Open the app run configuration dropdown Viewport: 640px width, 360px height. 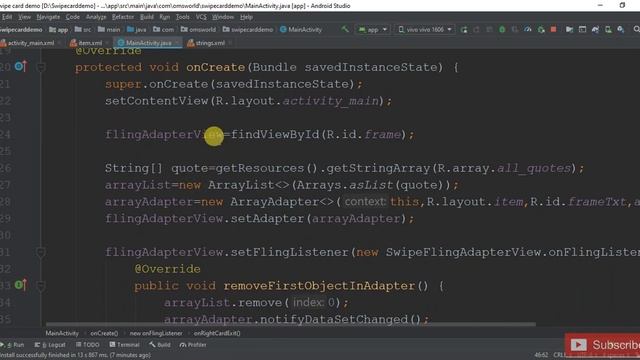coord(373,29)
